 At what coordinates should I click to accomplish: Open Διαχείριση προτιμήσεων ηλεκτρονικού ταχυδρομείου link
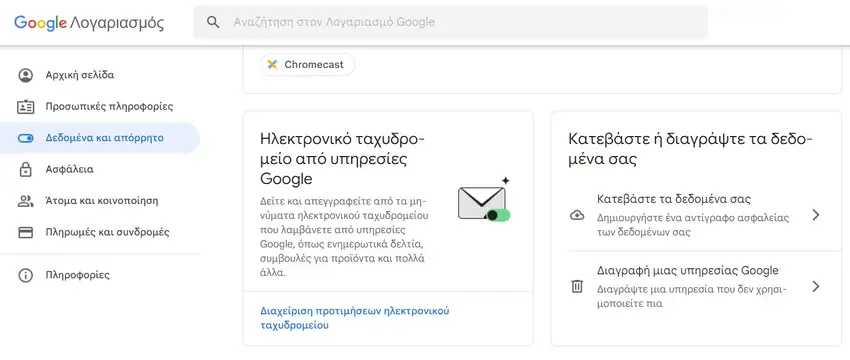(x=355, y=318)
